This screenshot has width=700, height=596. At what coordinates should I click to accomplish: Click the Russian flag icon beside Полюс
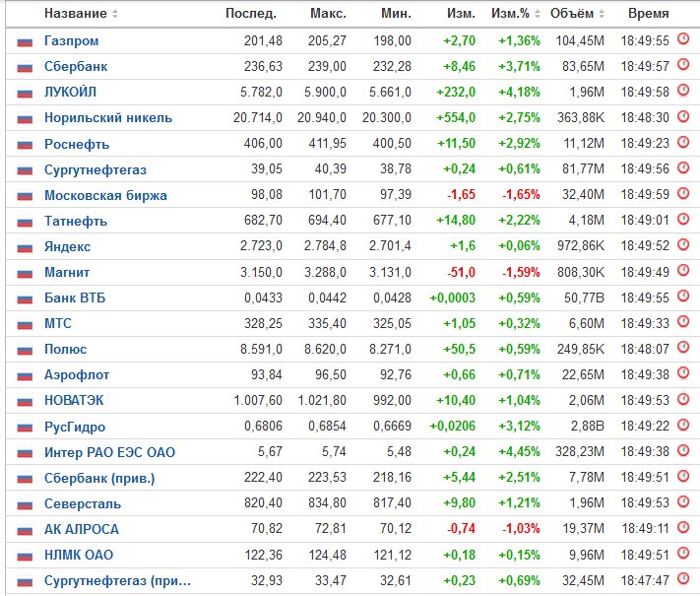(25, 351)
